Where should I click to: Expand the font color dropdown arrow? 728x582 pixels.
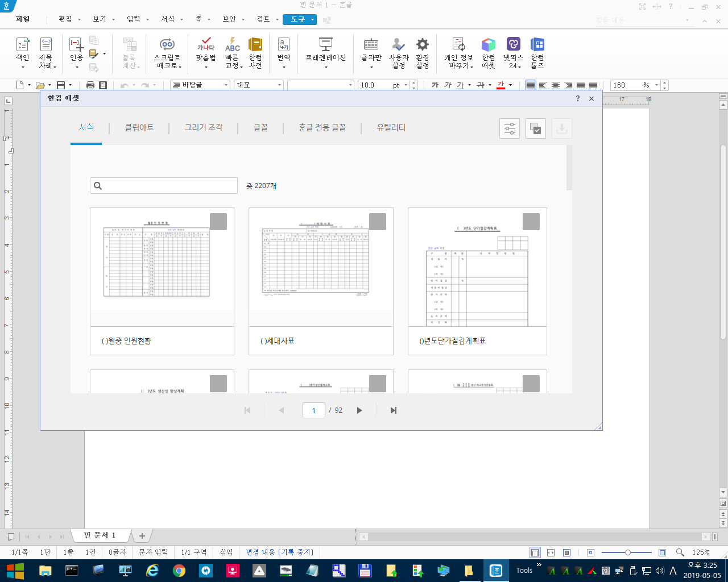point(510,85)
